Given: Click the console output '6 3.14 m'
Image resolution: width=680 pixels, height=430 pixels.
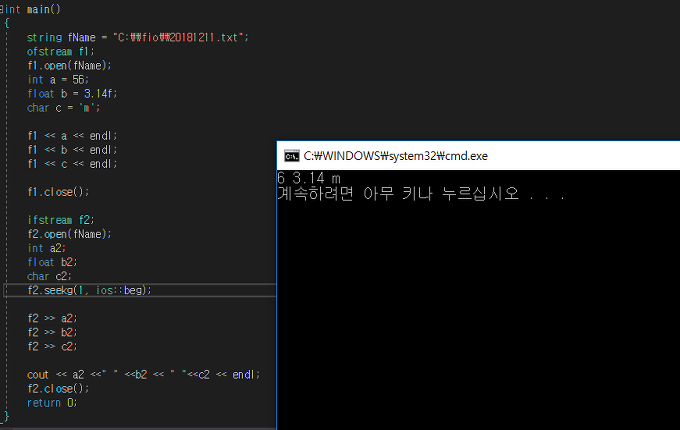Looking at the screenshot, I should pos(309,178).
